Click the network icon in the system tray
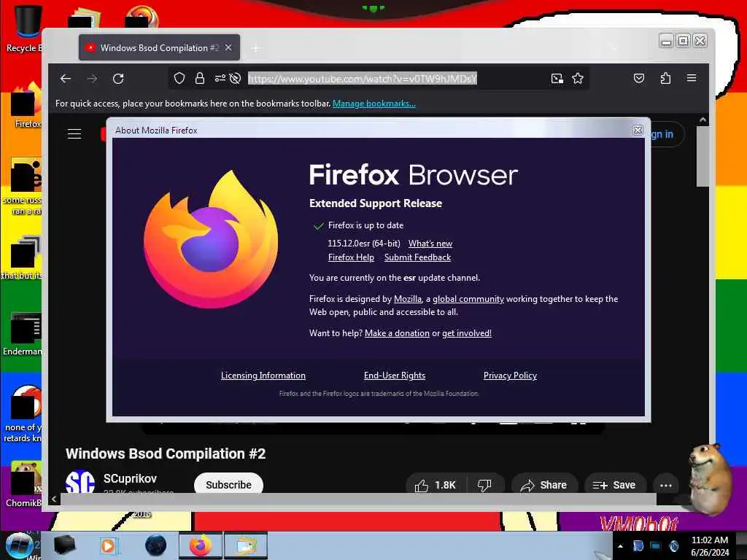Image resolution: width=747 pixels, height=560 pixels. [x=656, y=545]
